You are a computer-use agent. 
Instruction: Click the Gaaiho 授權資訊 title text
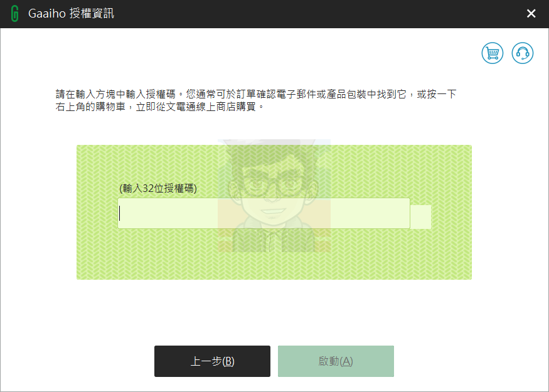click(71, 14)
